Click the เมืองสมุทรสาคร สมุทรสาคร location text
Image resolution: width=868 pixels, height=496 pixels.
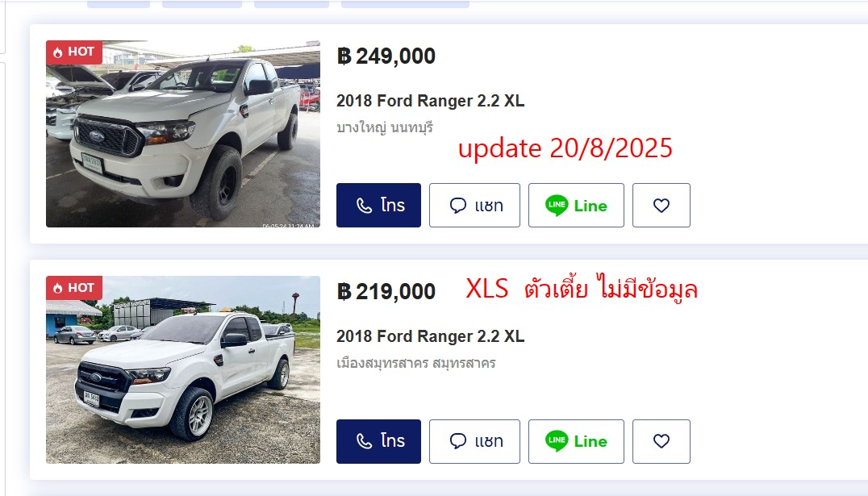pos(415,363)
